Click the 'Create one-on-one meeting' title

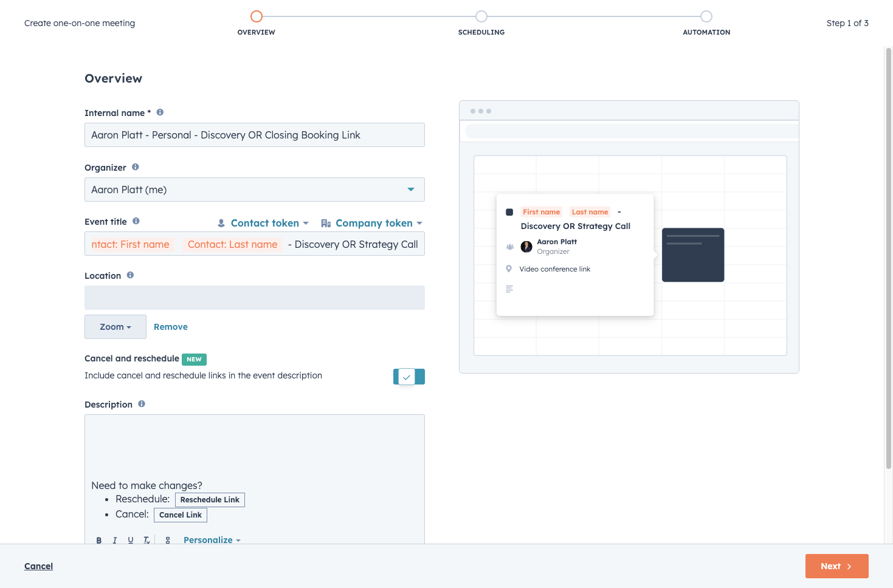pyautogui.click(x=80, y=23)
